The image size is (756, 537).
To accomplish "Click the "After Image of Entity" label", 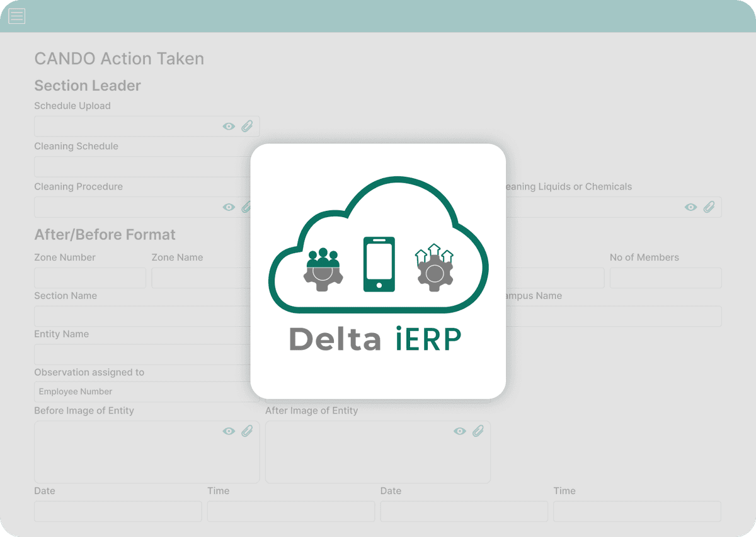I will tap(311, 410).
